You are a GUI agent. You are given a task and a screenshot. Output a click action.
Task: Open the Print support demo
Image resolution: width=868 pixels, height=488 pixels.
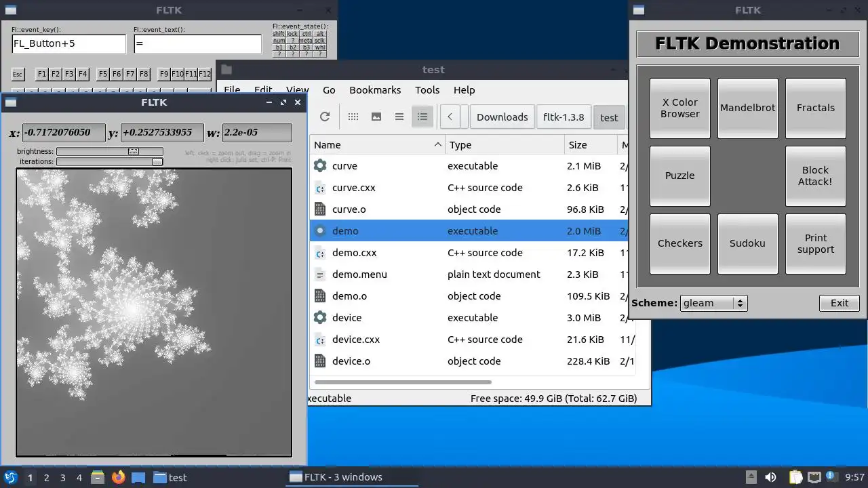pos(816,243)
